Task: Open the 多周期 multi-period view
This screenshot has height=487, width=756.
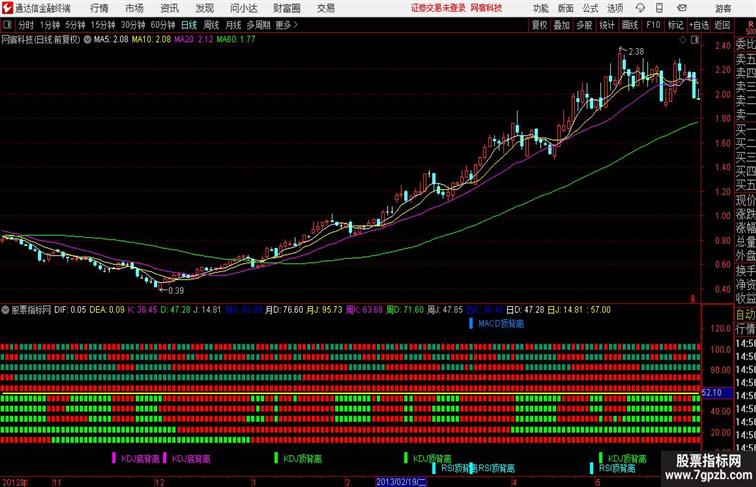Action: pyautogui.click(x=258, y=25)
